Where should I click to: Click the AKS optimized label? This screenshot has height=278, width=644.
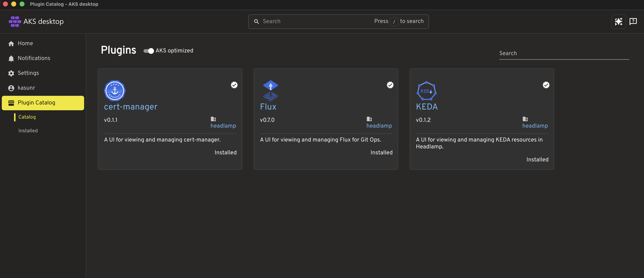(174, 51)
